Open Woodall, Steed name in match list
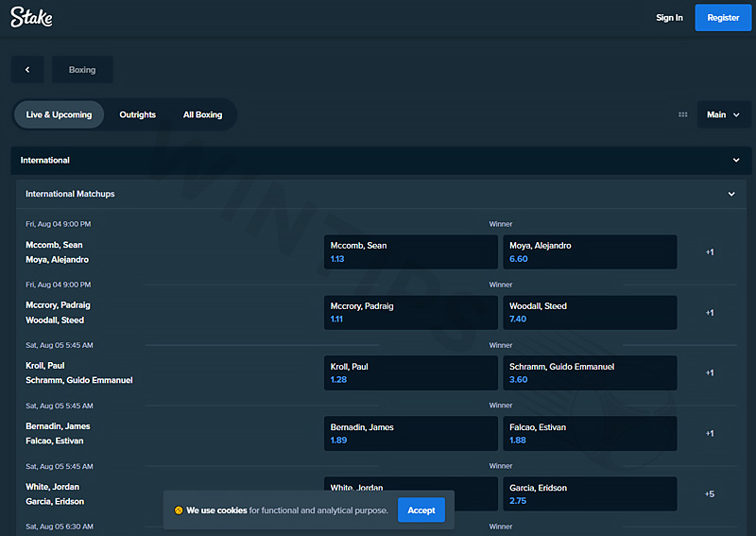756x536 pixels. (55, 320)
